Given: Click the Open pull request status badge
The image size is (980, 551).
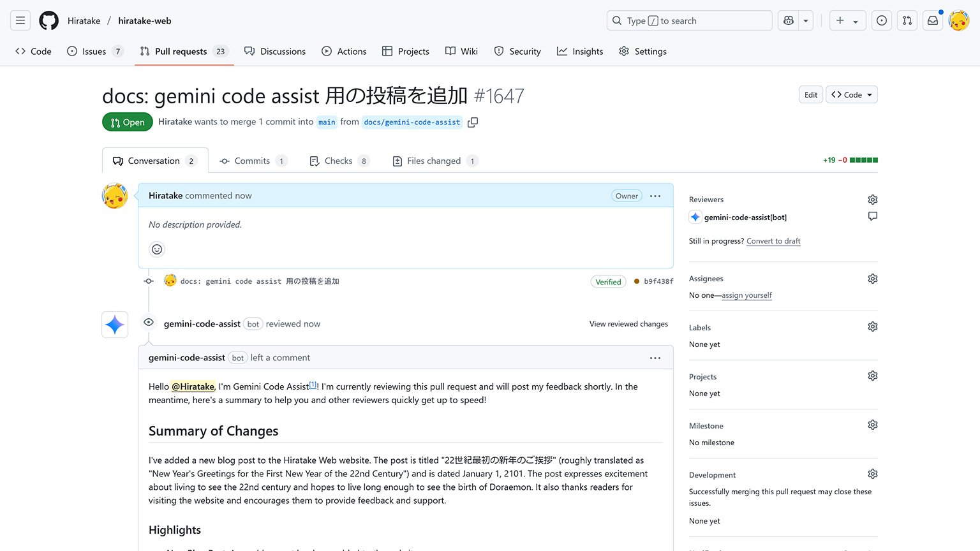Looking at the screenshot, I should (x=128, y=122).
